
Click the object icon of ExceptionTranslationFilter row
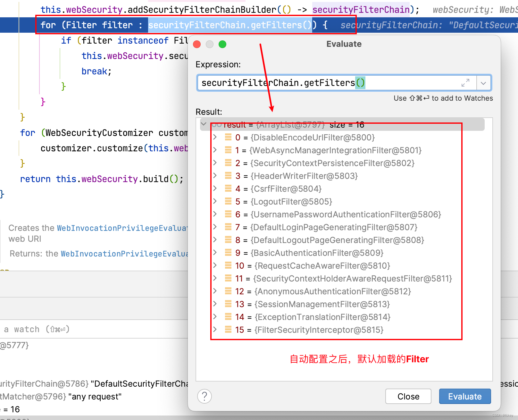coord(228,317)
